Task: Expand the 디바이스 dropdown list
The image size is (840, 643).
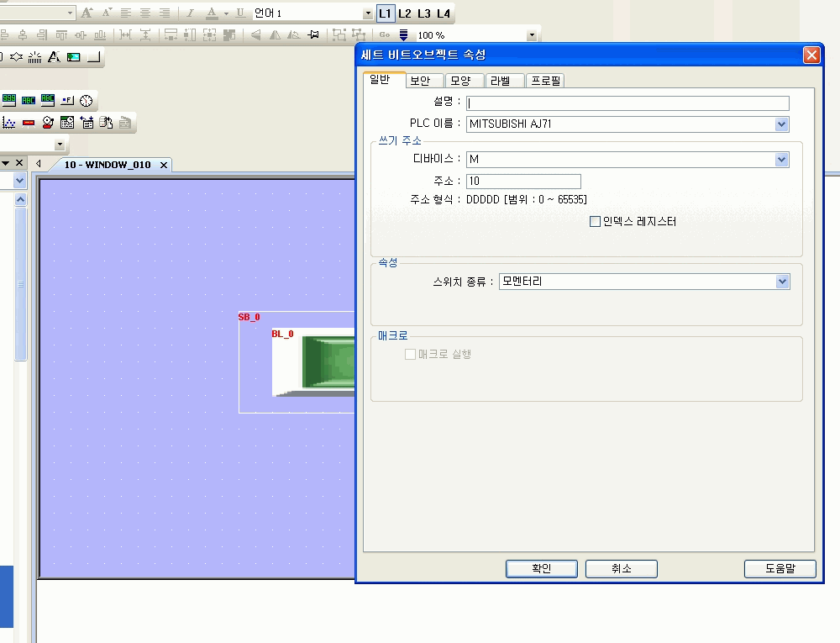Action: 781,160
